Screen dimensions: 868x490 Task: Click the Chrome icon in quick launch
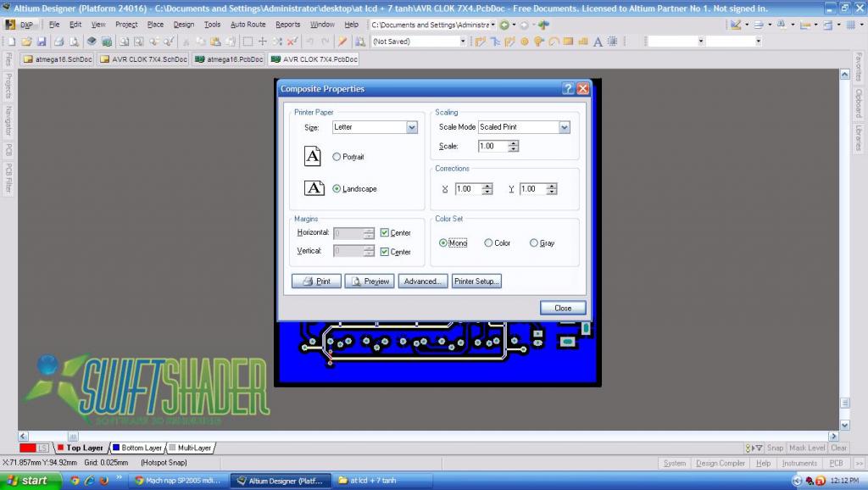point(75,481)
